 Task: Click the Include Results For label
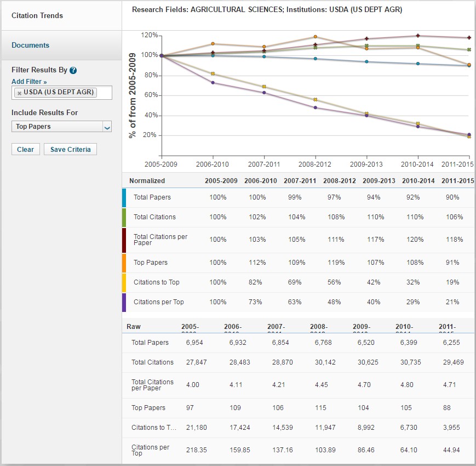coord(44,113)
